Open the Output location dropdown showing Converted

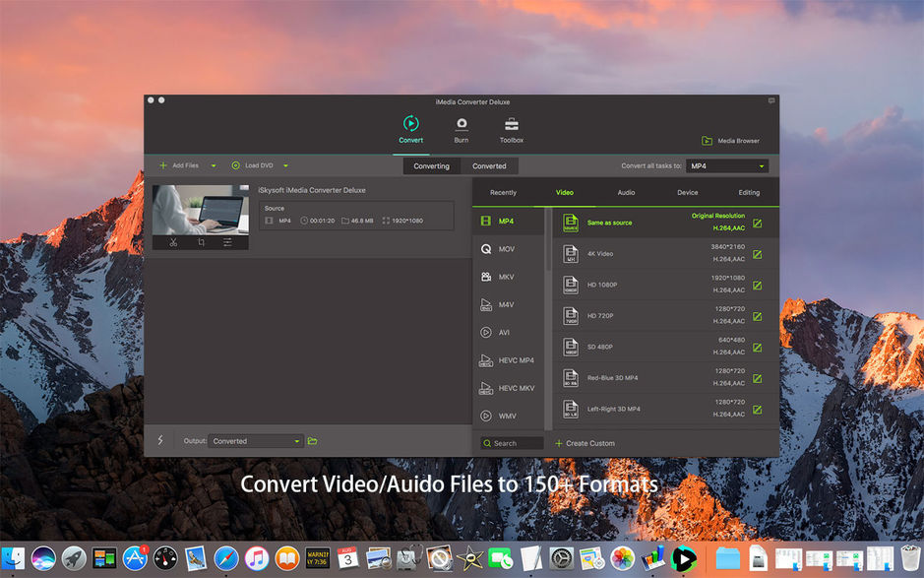255,441
